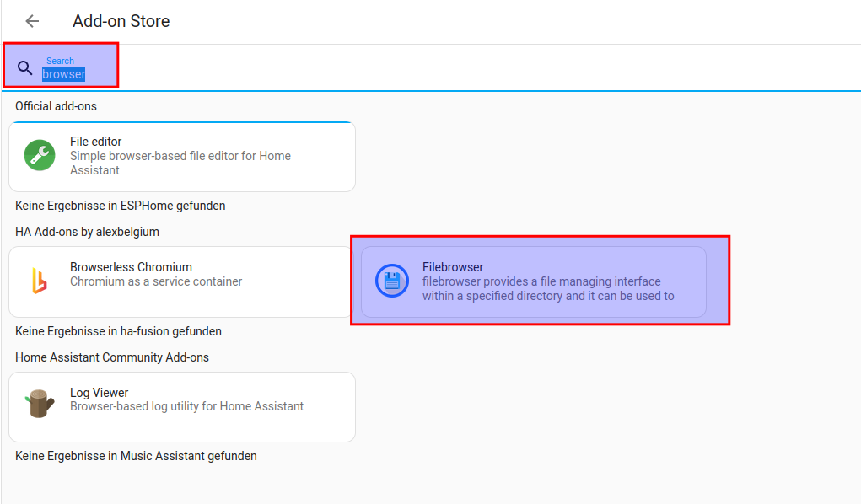The width and height of the screenshot is (861, 504).
Task: Open the Log Viewer add-on title
Action: [100, 393]
